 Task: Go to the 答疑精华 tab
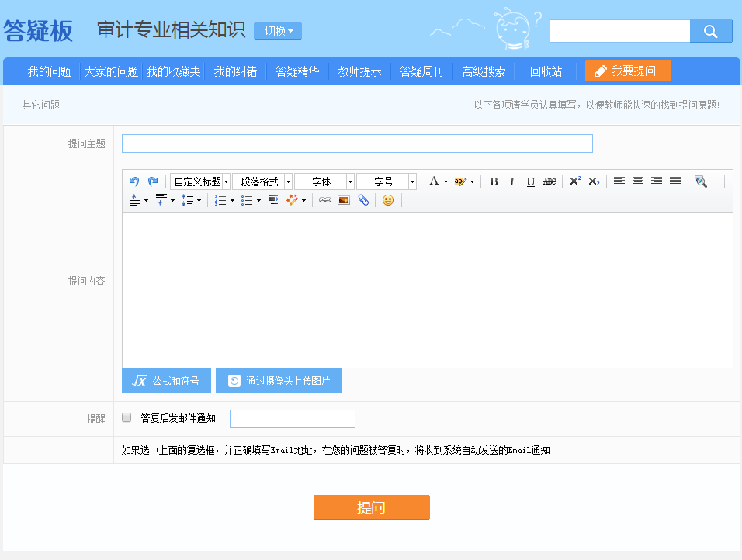297,71
